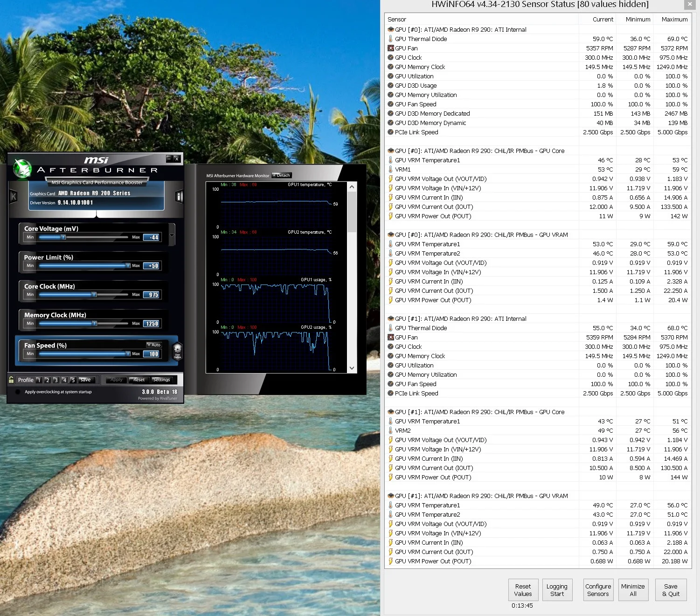
Task: Select Afterburner profile 1
Action: tap(39, 380)
